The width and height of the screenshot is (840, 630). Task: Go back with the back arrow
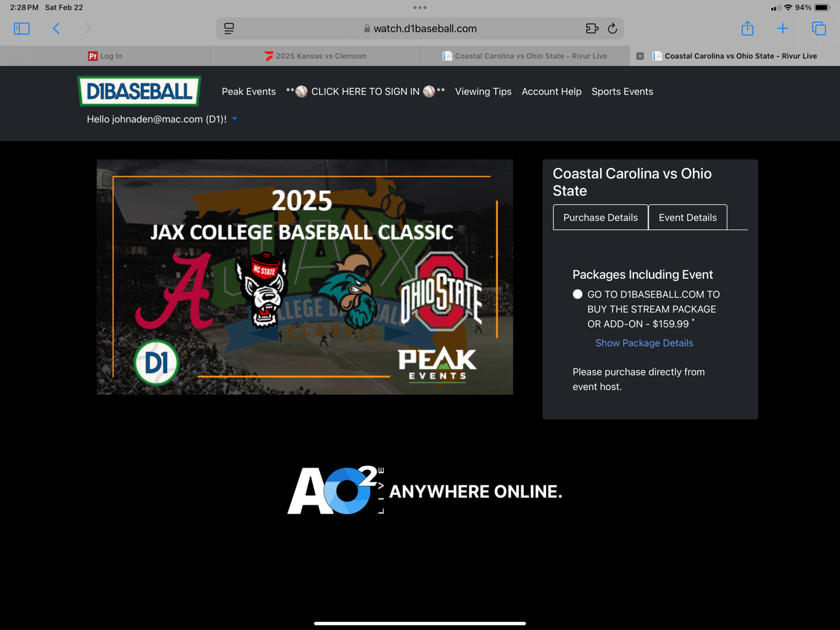[56, 28]
